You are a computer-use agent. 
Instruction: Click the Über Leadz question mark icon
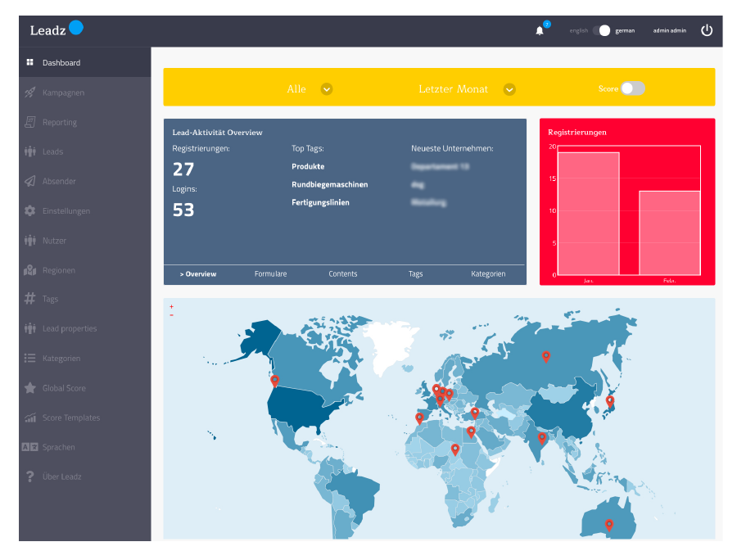pyautogui.click(x=30, y=476)
